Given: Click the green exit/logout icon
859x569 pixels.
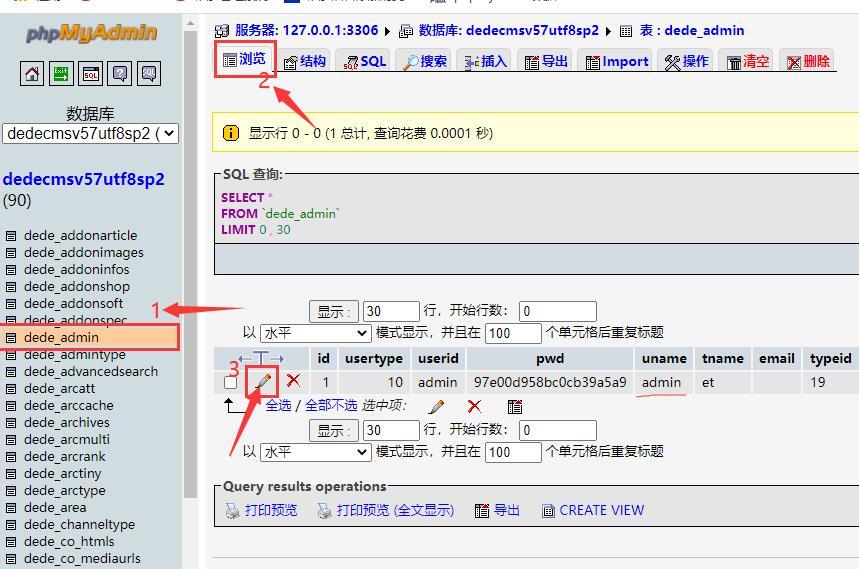Looking at the screenshot, I should click(61, 73).
